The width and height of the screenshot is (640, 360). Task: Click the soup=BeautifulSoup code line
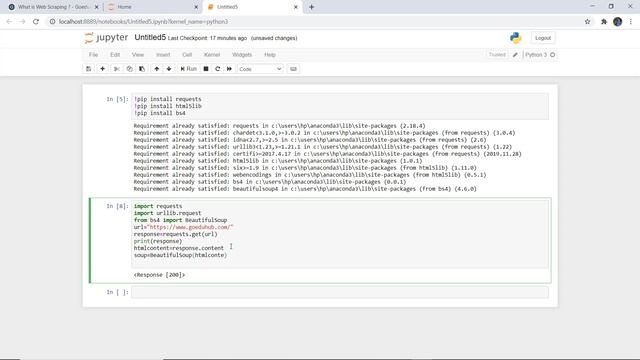tap(180, 255)
